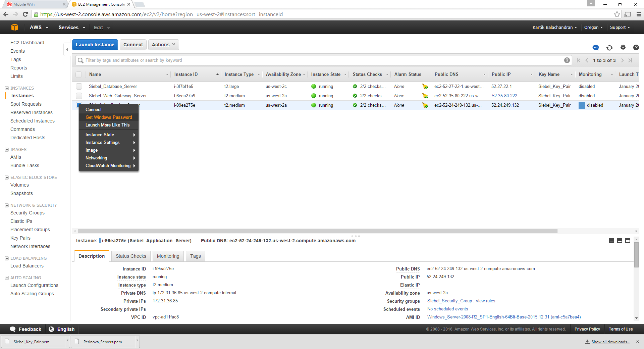Open the help question mark icon
This screenshot has height=349, width=644.
click(x=636, y=48)
